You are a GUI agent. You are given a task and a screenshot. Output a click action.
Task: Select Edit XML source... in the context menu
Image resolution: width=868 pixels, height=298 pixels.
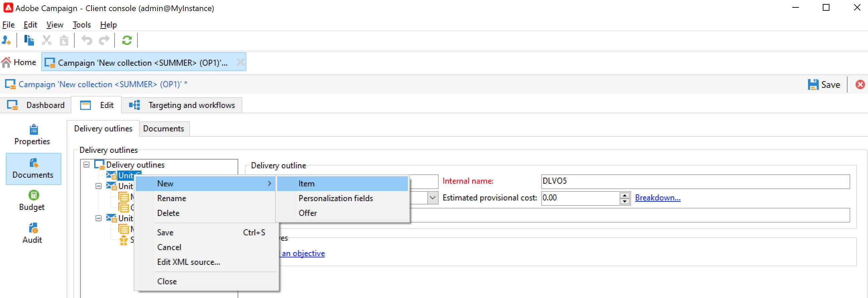click(x=205, y=262)
